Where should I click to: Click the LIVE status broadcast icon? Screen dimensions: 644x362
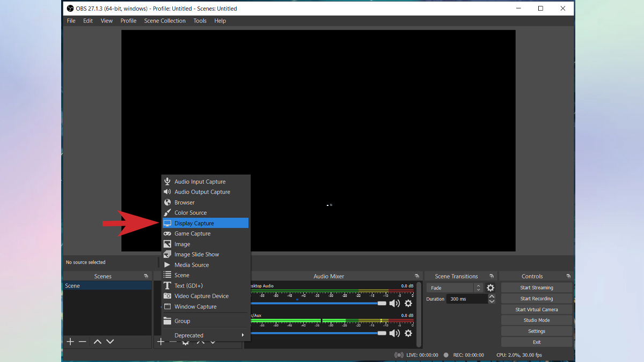click(x=399, y=355)
